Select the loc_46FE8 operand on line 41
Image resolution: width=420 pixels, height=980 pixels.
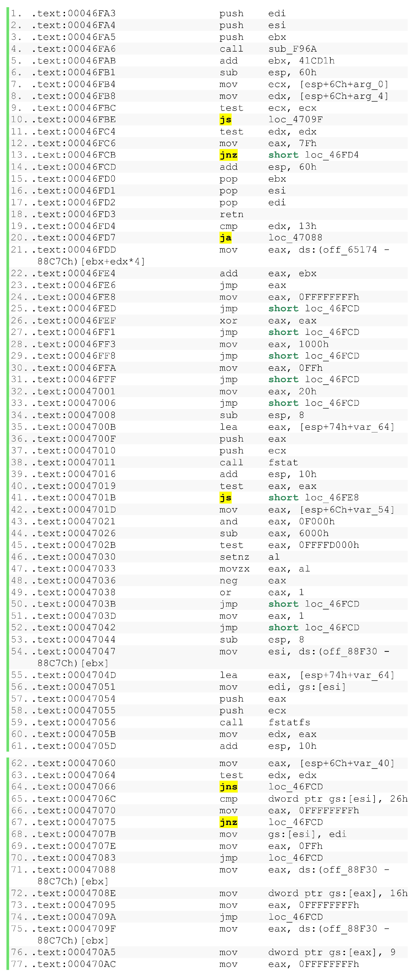pyautogui.click(x=332, y=498)
